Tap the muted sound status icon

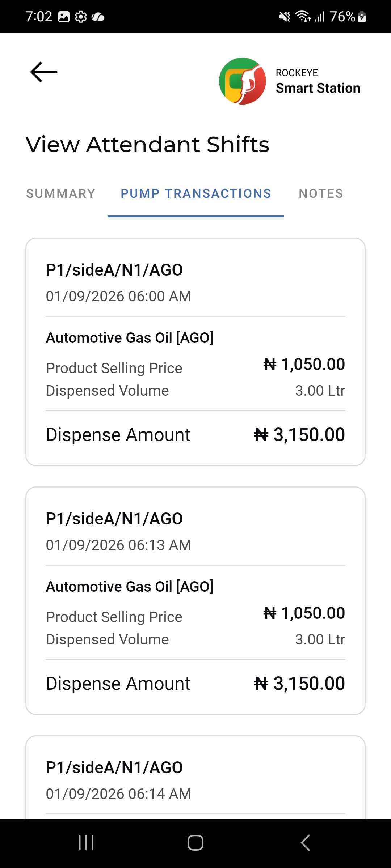click(x=285, y=17)
